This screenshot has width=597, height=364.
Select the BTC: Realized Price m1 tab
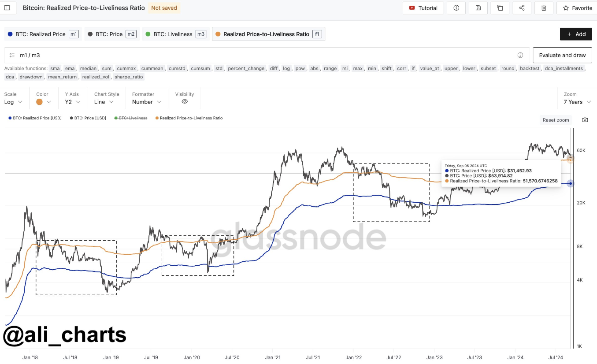pyautogui.click(x=43, y=34)
